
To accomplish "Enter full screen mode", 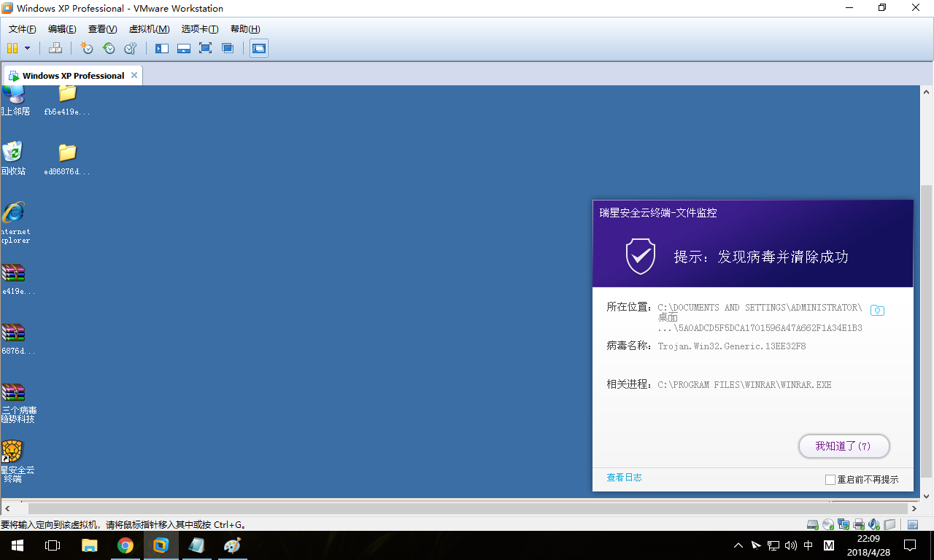I will pos(206,48).
